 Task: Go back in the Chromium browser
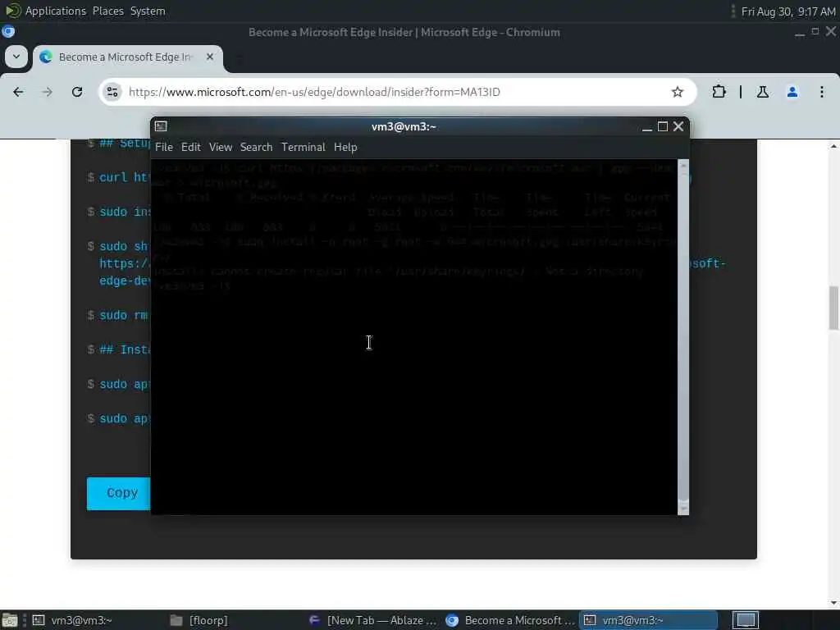(18, 92)
